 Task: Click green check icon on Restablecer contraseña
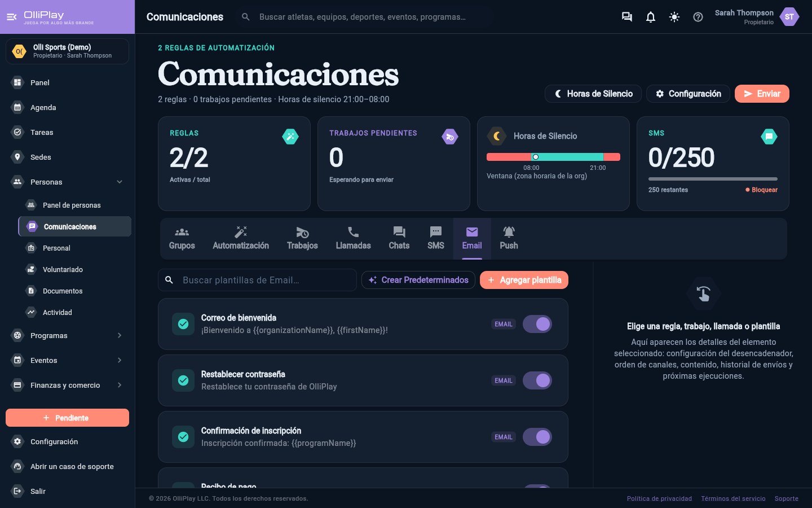click(x=183, y=380)
